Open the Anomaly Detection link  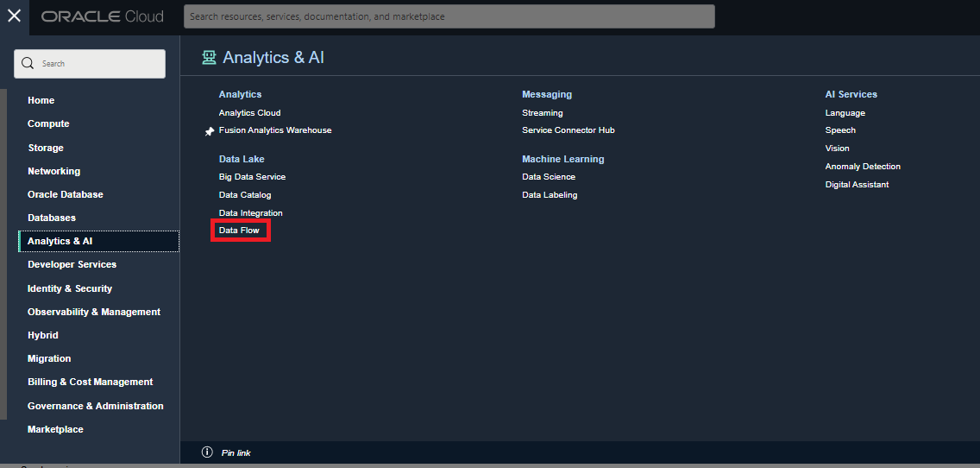tap(863, 167)
